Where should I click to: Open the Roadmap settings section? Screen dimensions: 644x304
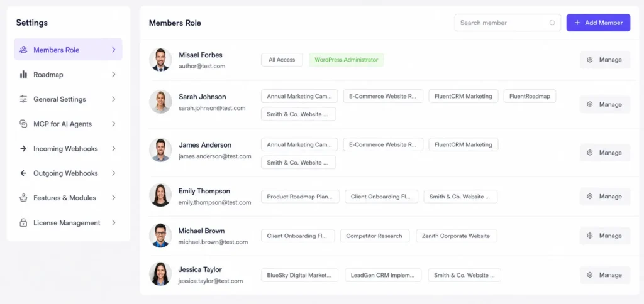[x=68, y=75]
